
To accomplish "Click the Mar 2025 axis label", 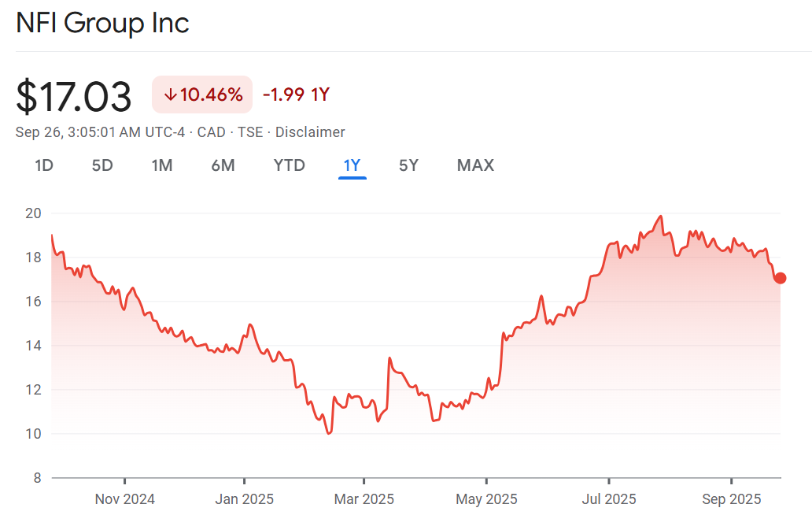I will pos(364,499).
